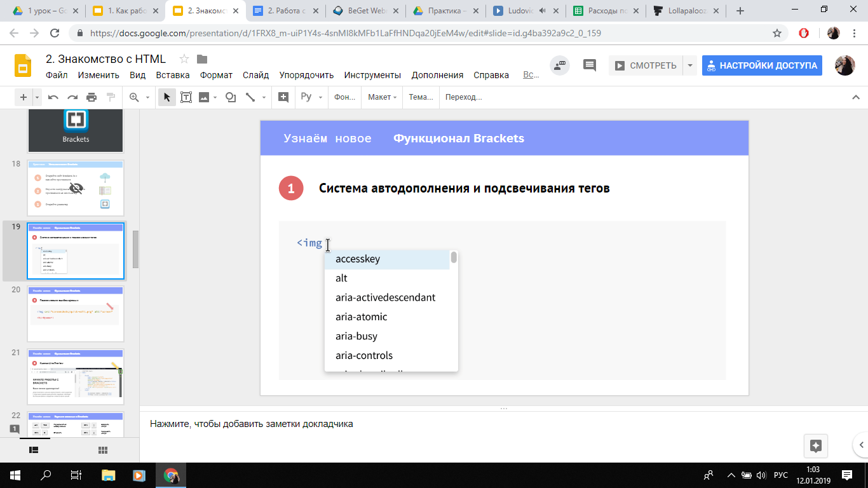Open the Инструменты menu

tap(372, 75)
